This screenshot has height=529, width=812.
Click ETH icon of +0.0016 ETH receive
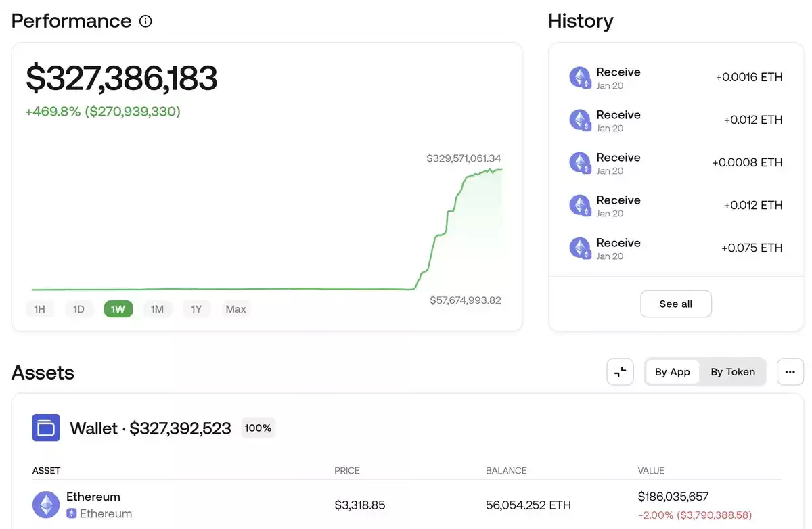click(580, 78)
